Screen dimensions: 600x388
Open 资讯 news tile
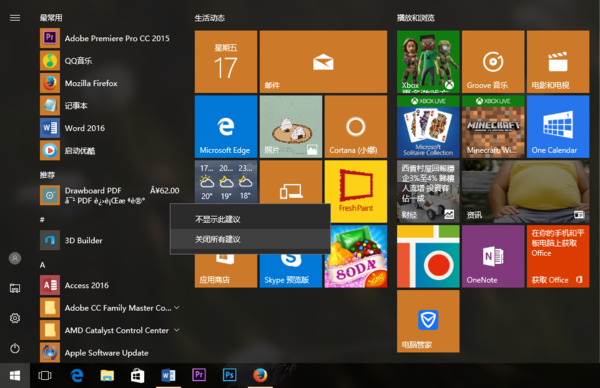(x=525, y=191)
